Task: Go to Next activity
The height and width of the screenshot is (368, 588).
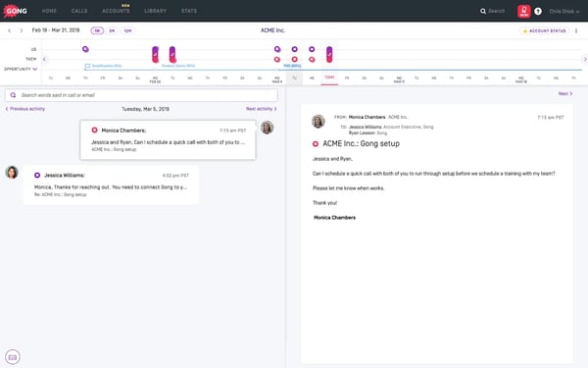Action: (262, 109)
